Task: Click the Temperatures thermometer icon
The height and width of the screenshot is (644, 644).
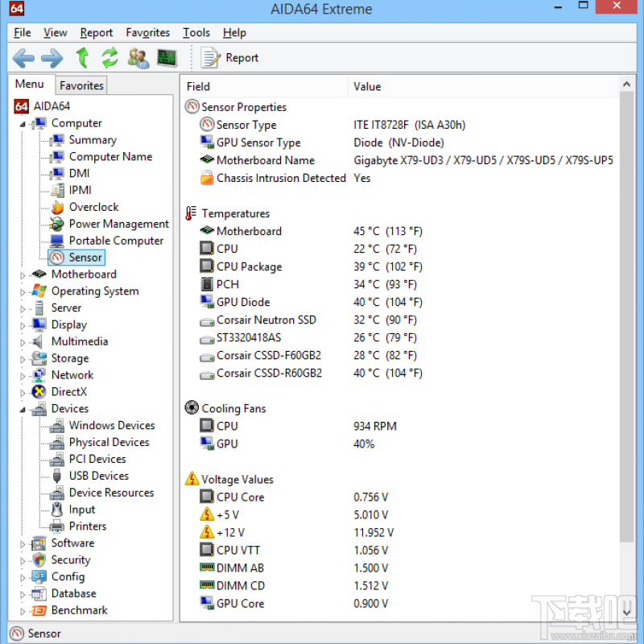Action: (x=191, y=213)
